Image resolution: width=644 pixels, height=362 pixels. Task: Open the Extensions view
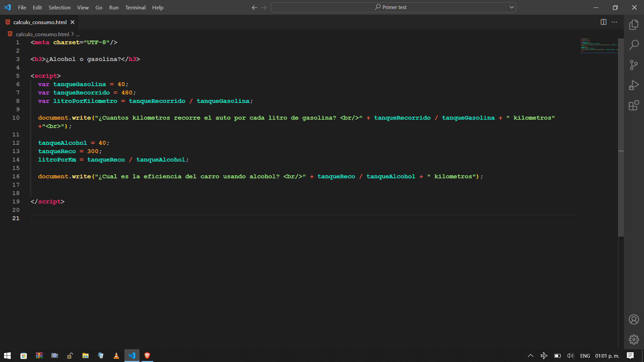pyautogui.click(x=634, y=106)
